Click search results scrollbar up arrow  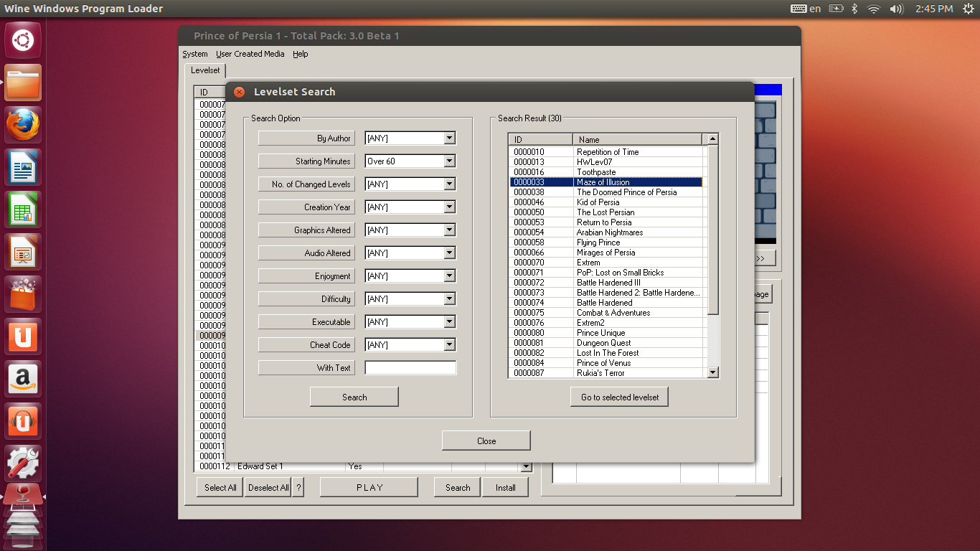[712, 139]
